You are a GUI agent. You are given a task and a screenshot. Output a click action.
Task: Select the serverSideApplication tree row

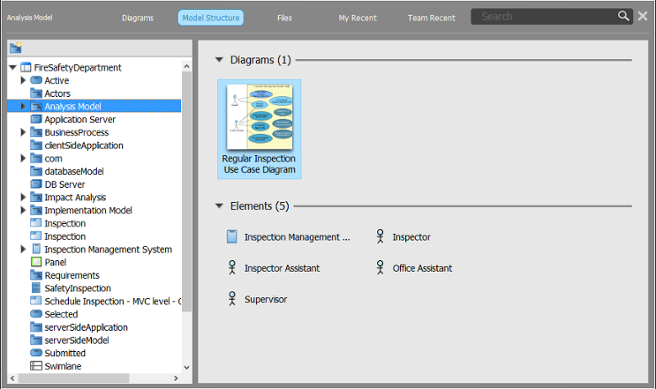pyautogui.click(x=95, y=327)
